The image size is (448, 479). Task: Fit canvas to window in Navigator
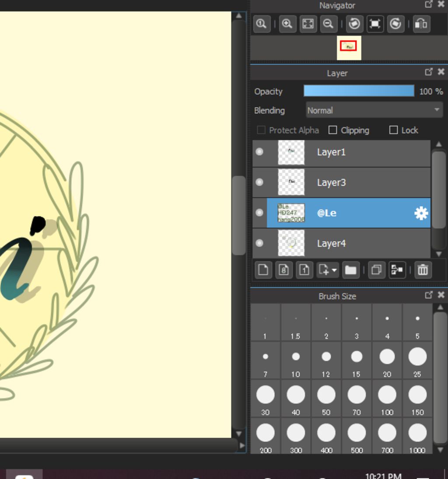[x=308, y=24]
